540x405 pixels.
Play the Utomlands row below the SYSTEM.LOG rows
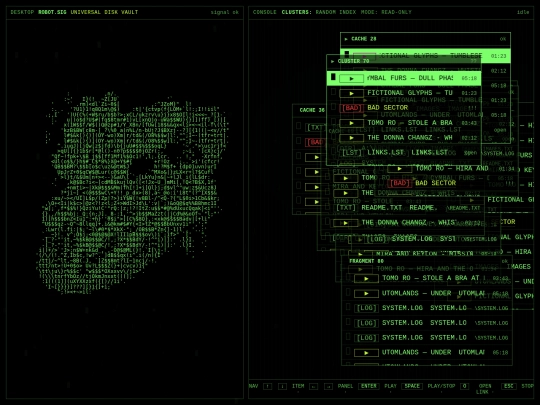click(366, 353)
